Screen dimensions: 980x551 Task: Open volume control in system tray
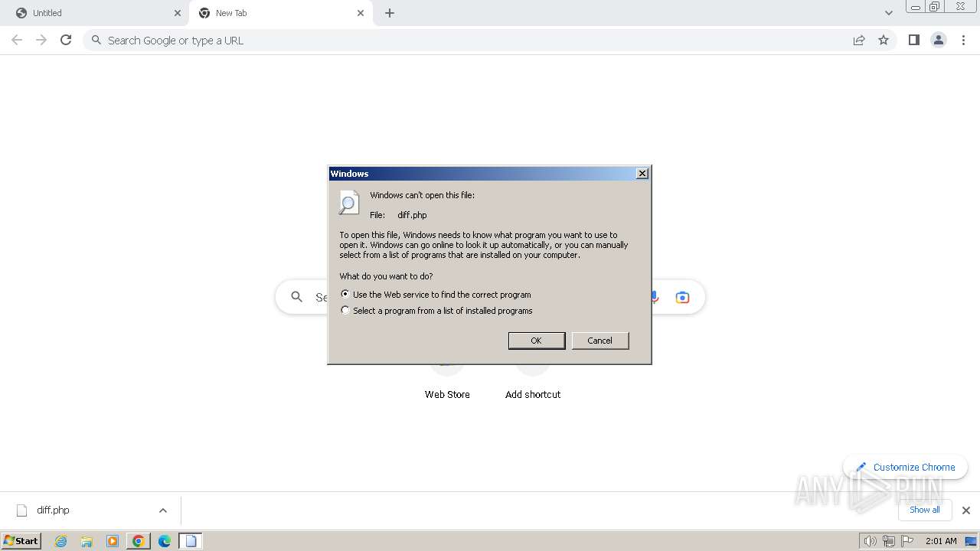point(870,541)
